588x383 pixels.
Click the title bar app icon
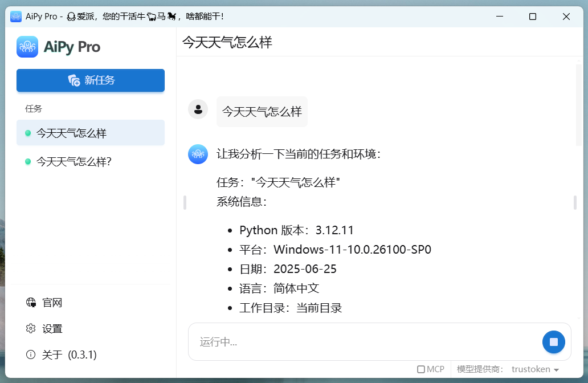pos(16,17)
